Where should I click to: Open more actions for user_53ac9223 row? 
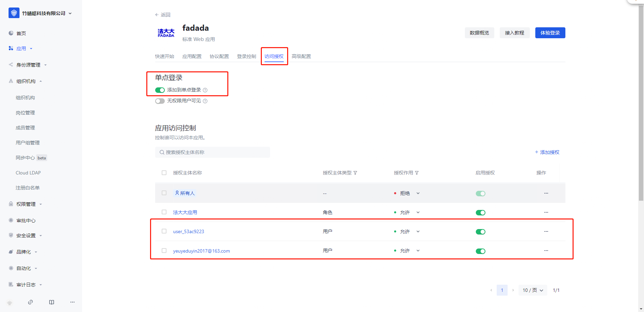click(546, 231)
